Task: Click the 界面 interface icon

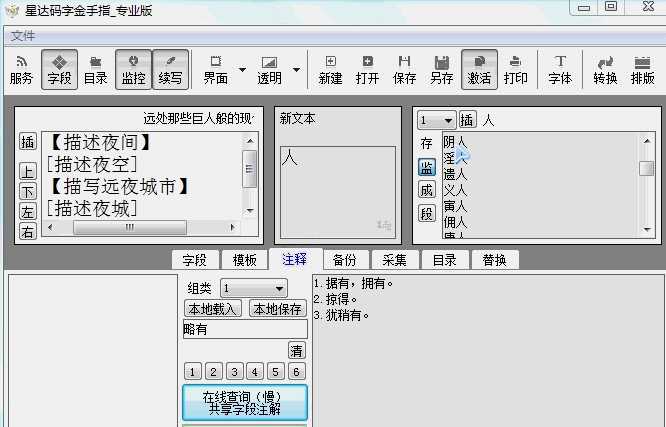Action: click(216, 70)
